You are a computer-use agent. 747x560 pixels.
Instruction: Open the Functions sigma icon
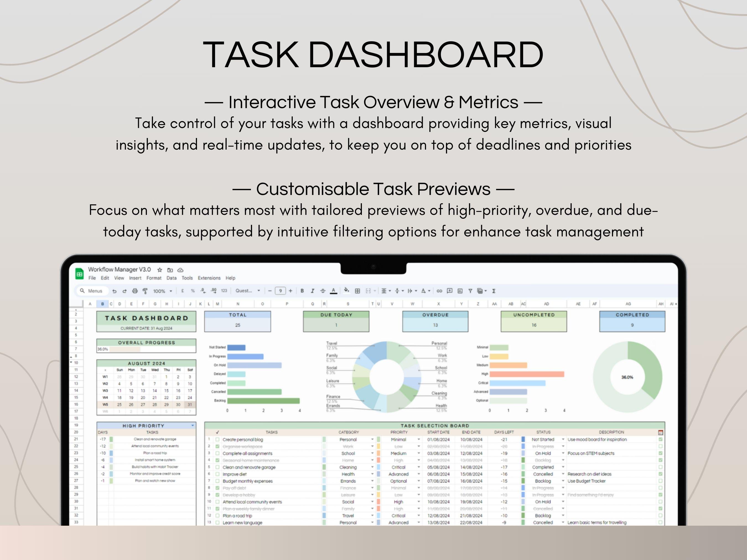click(494, 291)
